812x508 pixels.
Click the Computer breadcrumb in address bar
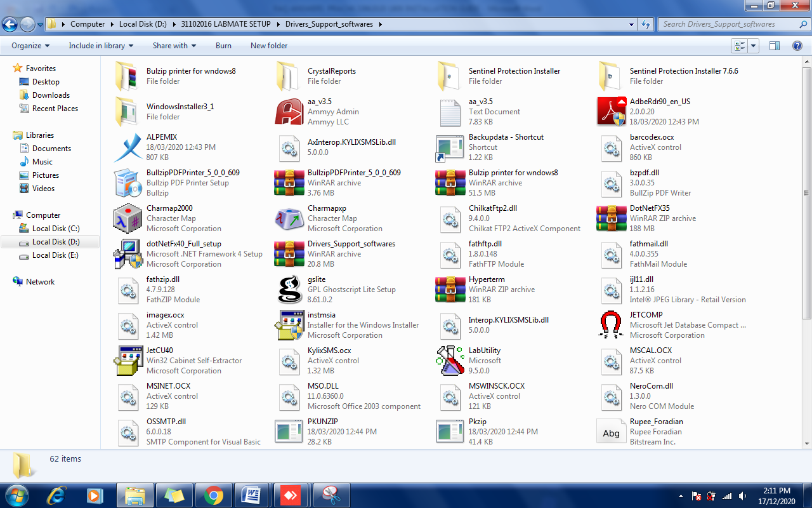tap(88, 24)
